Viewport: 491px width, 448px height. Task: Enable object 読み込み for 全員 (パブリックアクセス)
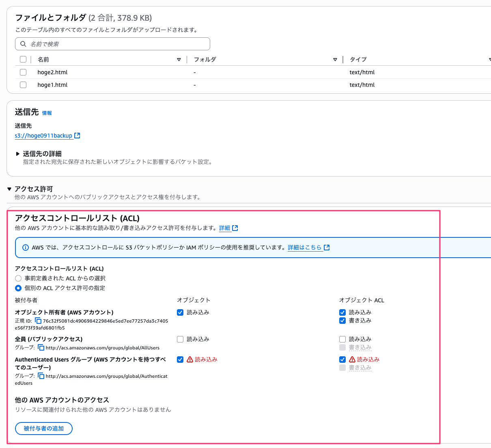tap(180, 339)
